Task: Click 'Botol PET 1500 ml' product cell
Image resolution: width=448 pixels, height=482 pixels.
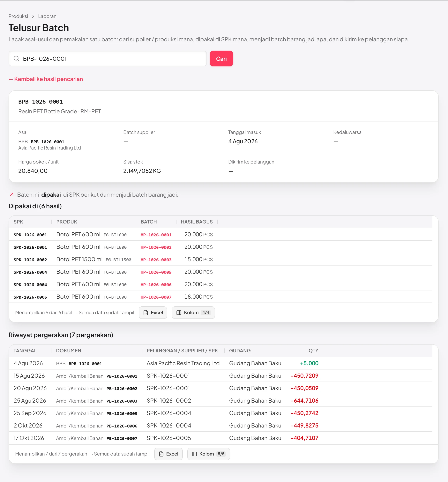Action: [x=79, y=259]
